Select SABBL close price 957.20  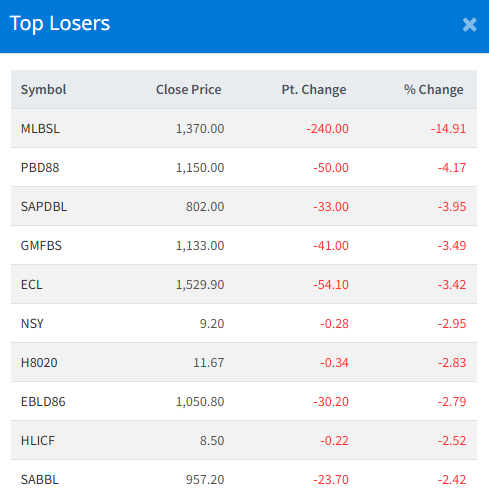[x=205, y=479]
